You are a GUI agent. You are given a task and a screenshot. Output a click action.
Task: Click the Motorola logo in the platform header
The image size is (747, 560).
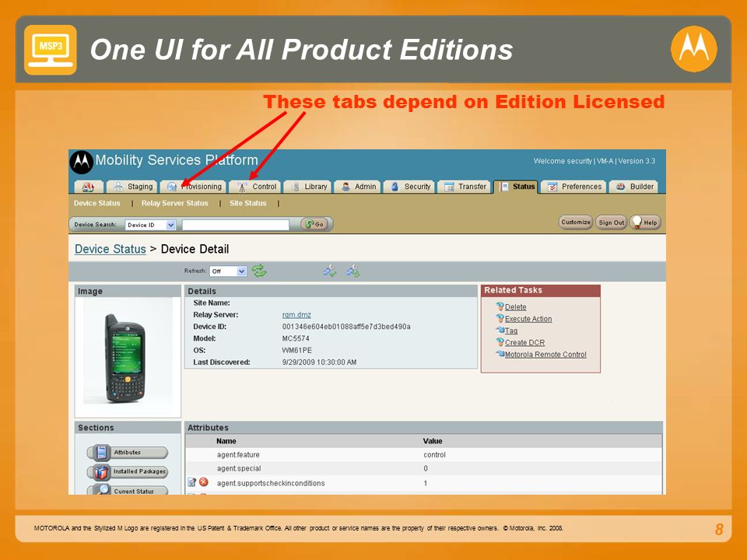[x=82, y=163]
